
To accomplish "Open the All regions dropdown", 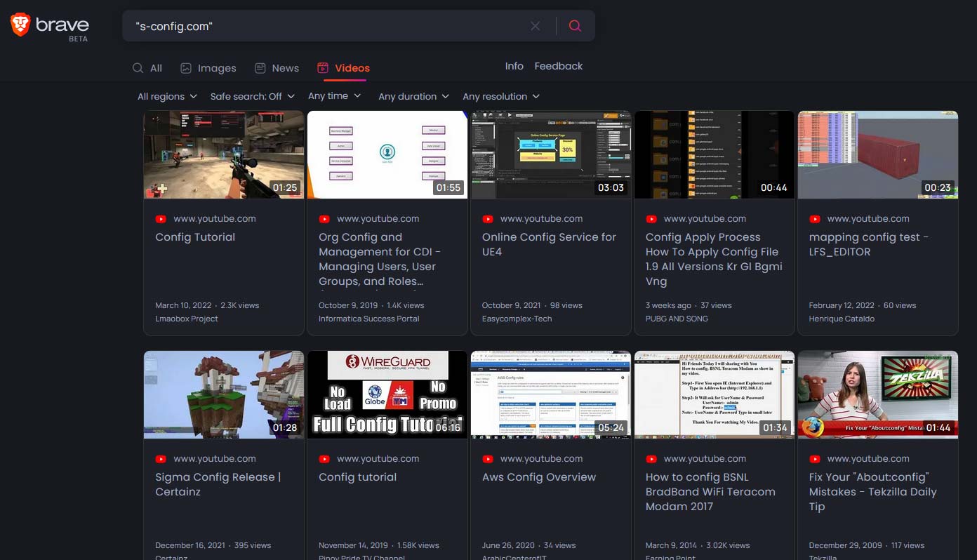I will click(x=167, y=96).
